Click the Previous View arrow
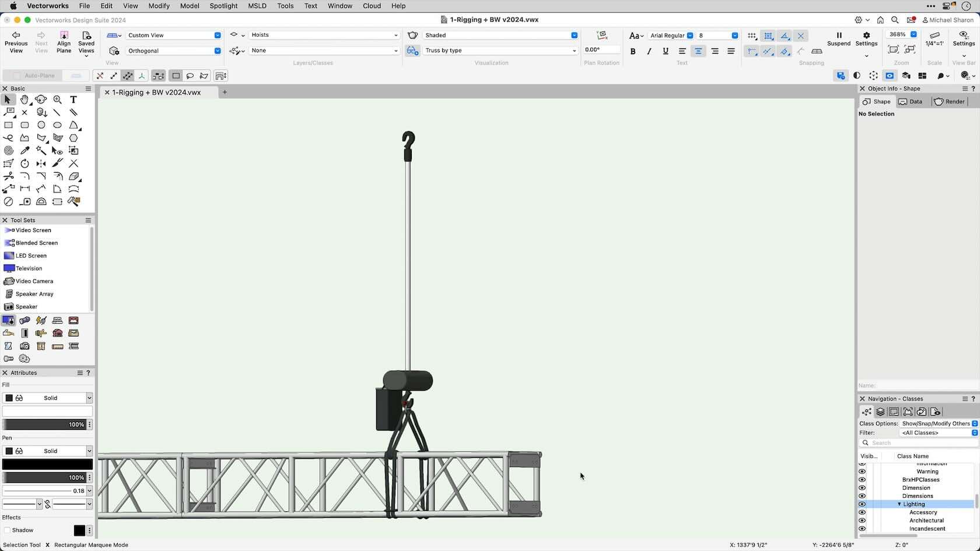Image resolution: width=980 pixels, height=551 pixels. coord(16,36)
